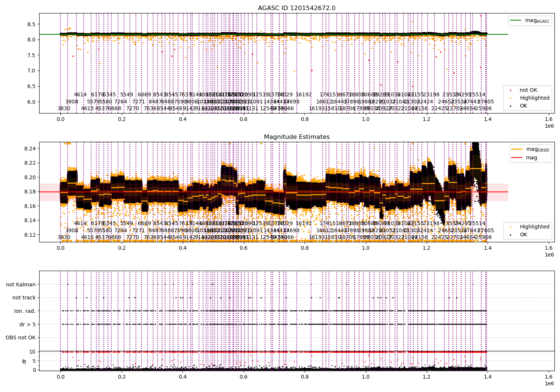Click the '7.0' y tick in the top plot

coord(31,71)
